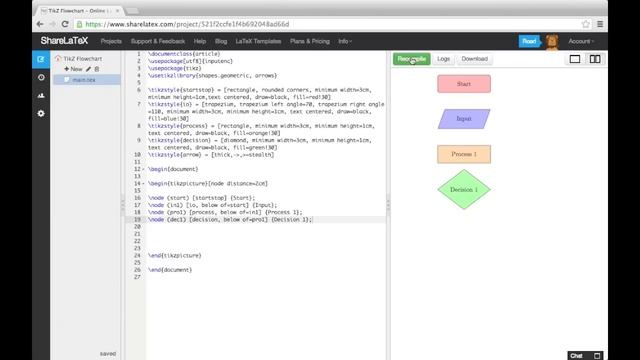The image size is (640, 360).
Task: Close the TikZ Flowchart browser tab
Action: click(118, 11)
